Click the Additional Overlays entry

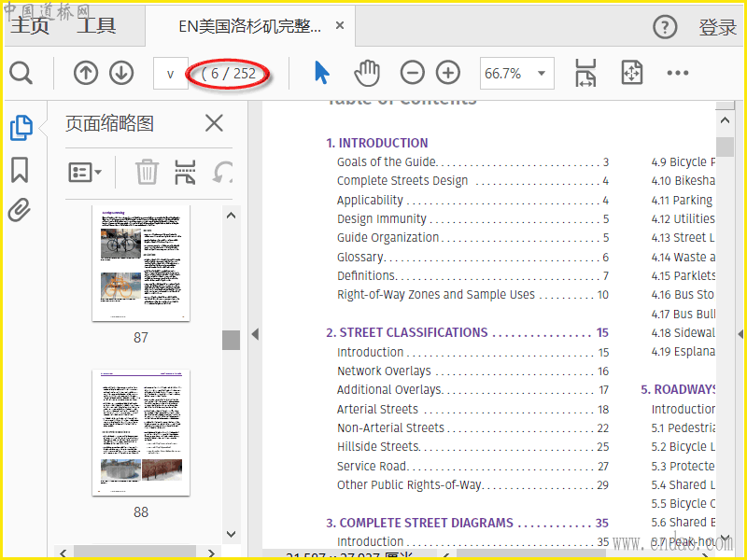click(x=472, y=390)
